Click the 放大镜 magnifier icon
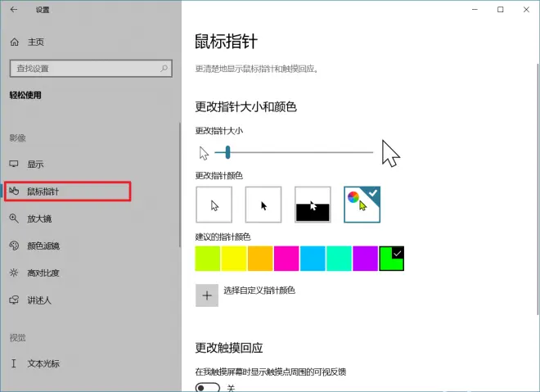This screenshot has width=540, height=392. 14,219
